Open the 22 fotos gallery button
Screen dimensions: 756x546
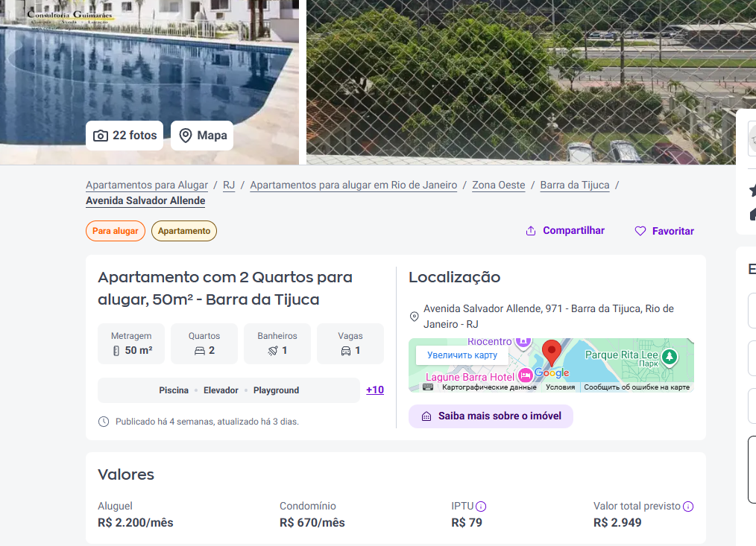pyautogui.click(x=125, y=136)
